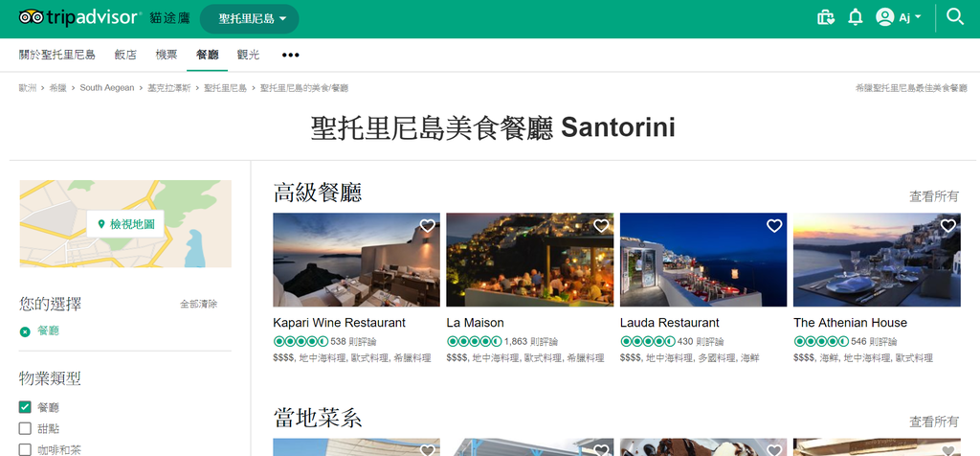Switch to the 機票 tab

167,55
